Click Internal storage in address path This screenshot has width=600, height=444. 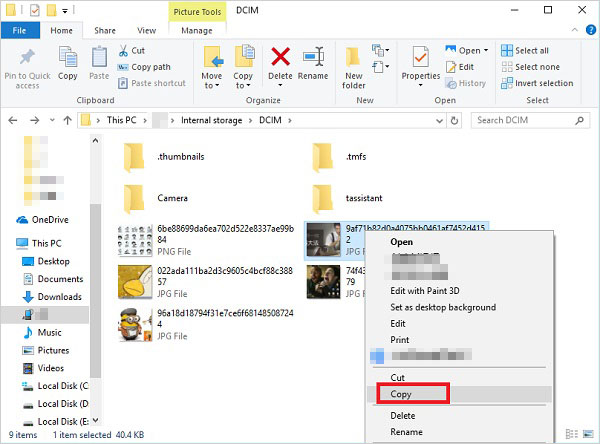(x=212, y=120)
